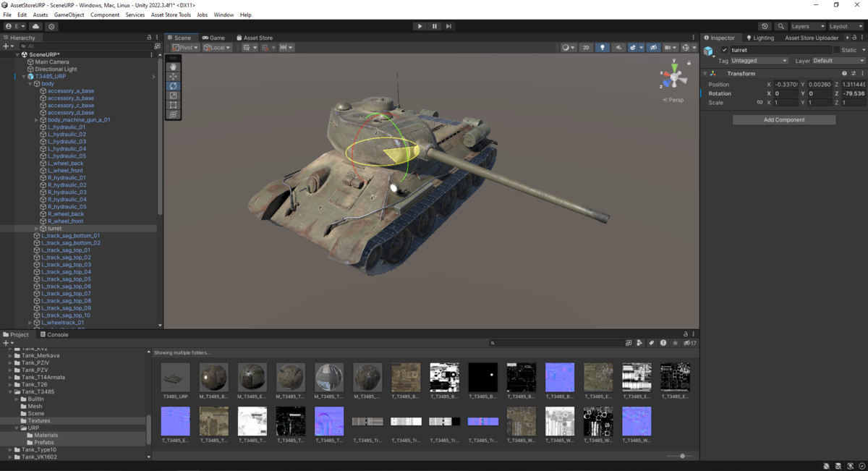Click the Add Component button
The width and height of the screenshot is (868, 471).
[x=783, y=119]
